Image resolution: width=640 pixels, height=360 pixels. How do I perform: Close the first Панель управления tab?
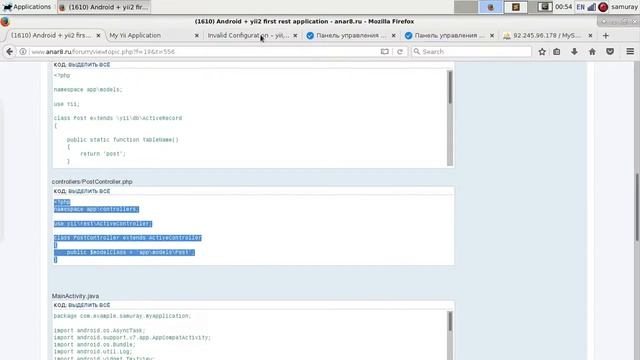pos(393,36)
